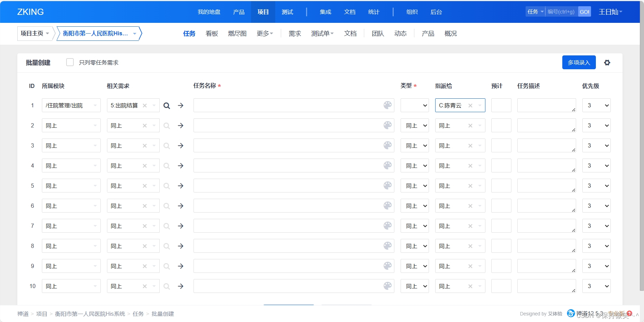Open the 王日灿 user menu
Viewport: 644px width, 322px height.
(x=610, y=12)
